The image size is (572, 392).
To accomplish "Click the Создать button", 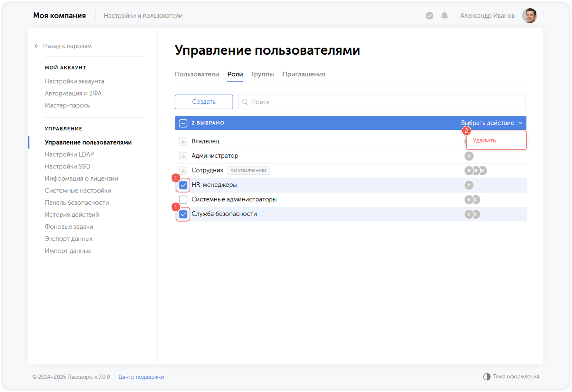I will tap(204, 102).
